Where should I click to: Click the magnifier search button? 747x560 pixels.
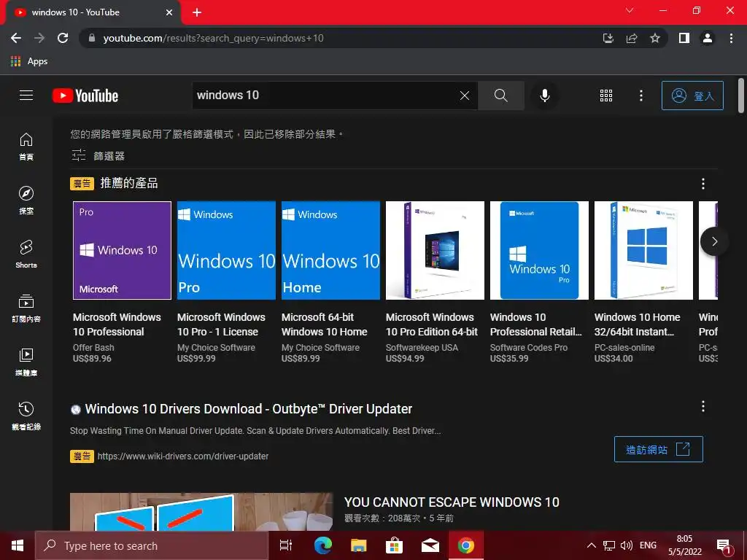click(x=500, y=96)
